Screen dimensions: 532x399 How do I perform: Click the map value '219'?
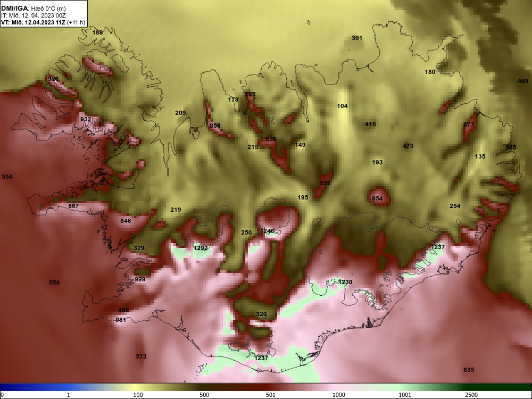coord(176,210)
